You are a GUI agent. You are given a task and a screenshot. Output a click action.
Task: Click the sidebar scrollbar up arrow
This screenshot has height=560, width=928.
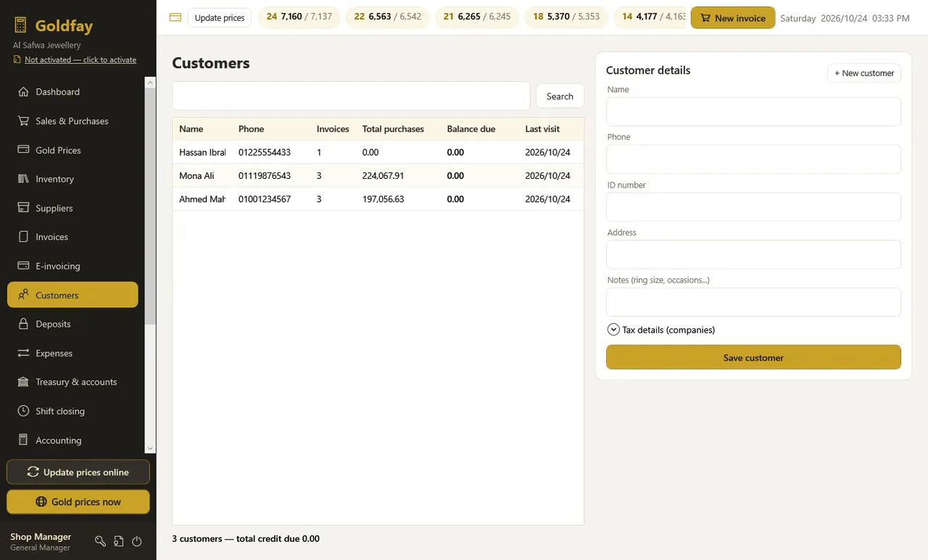pyautogui.click(x=151, y=82)
